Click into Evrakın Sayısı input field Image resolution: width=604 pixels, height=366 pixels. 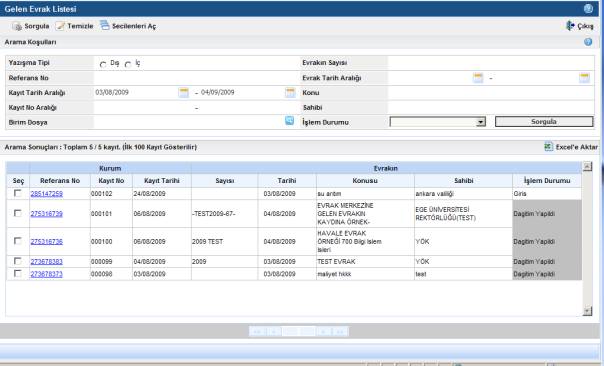tap(491, 63)
